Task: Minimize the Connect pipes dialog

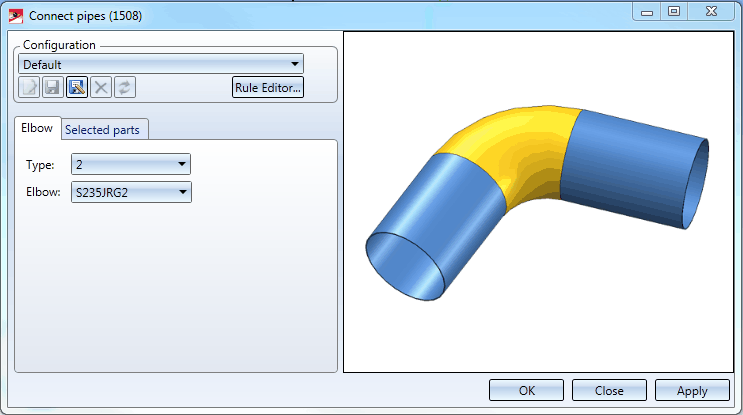Action: click(x=647, y=11)
